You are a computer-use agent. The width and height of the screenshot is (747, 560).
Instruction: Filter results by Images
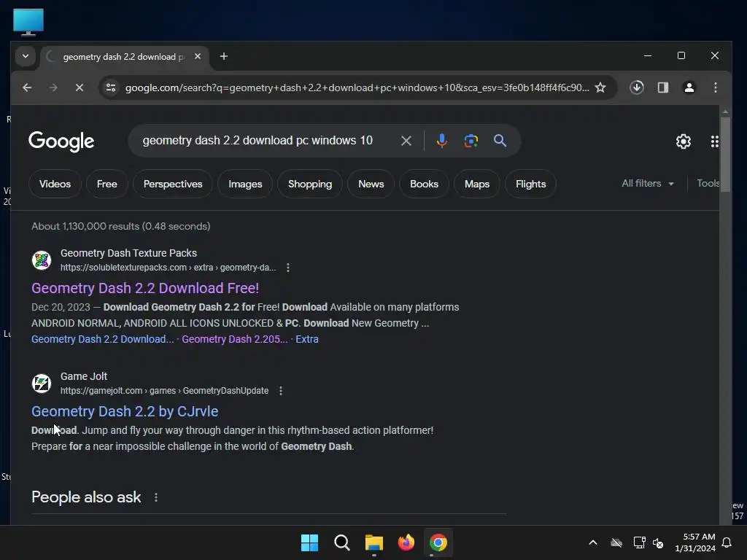click(x=245, y=184)
